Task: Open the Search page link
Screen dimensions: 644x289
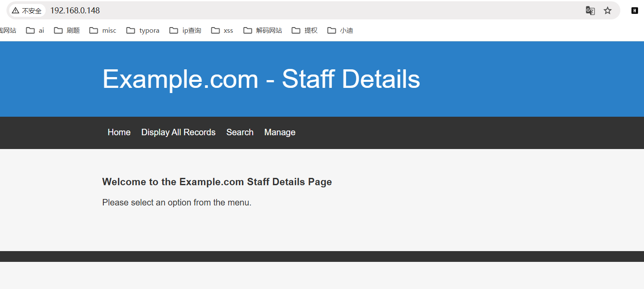Action: (240, 132)
